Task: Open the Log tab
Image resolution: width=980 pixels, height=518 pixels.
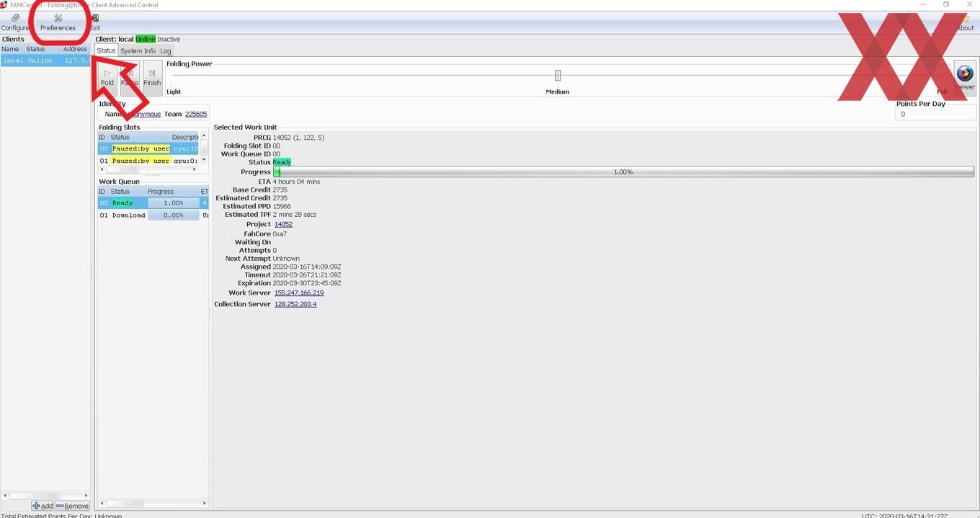Action: (x=166, y=51)
